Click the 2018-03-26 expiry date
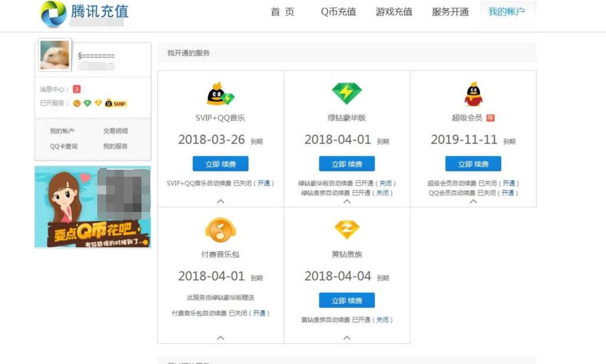 (x=212, y=140)
